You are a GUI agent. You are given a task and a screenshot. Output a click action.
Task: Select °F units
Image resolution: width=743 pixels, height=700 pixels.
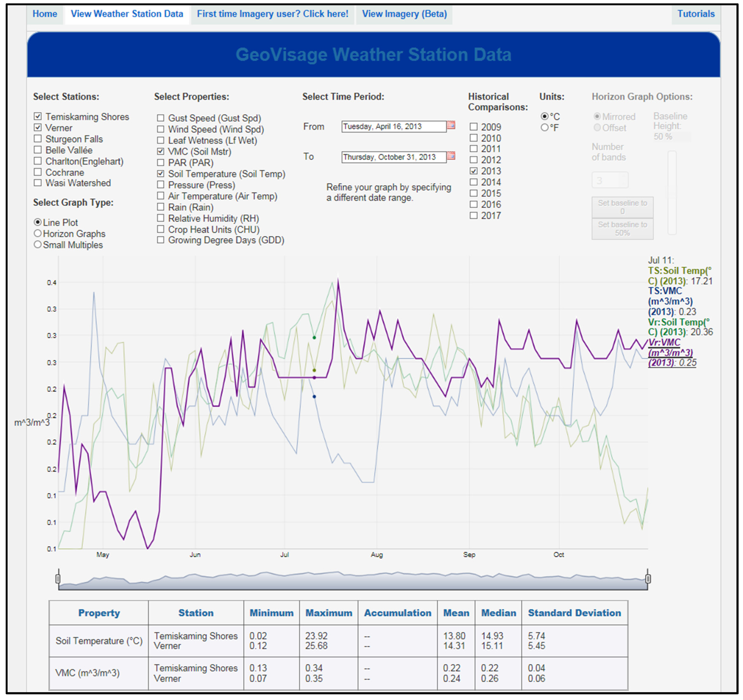click(545, 128)
